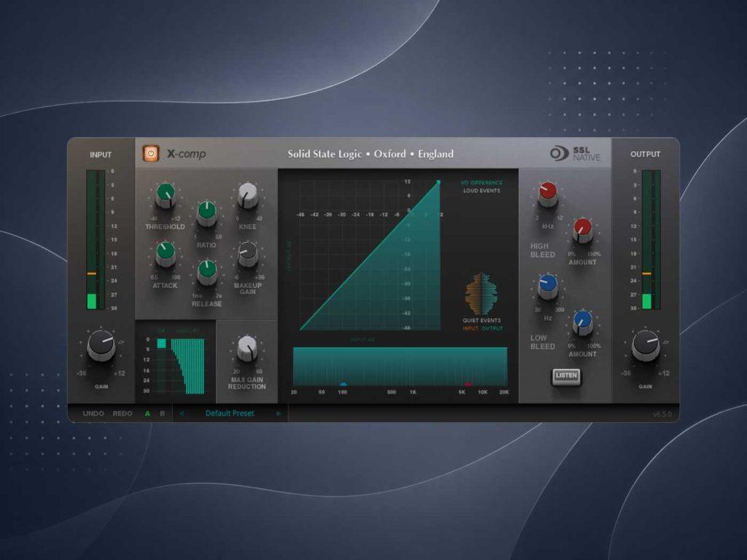Click the green Release knob
The width and height of the screenshot is (747, 560).
click(x=206, y=273)
